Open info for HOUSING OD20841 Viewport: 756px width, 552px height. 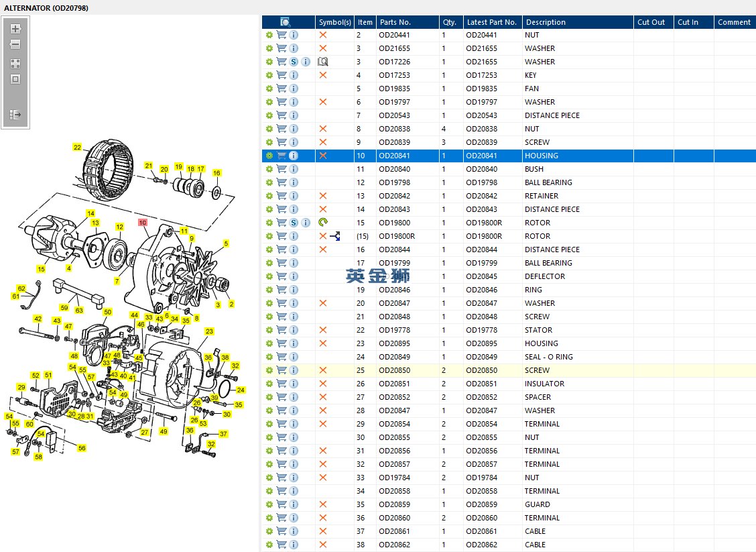pos(294,156)
